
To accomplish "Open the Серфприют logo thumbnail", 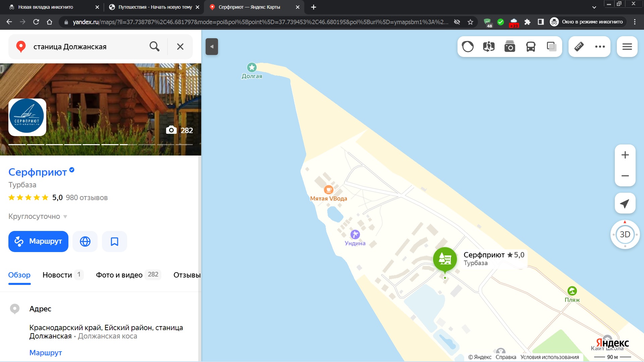I will 27,117.
